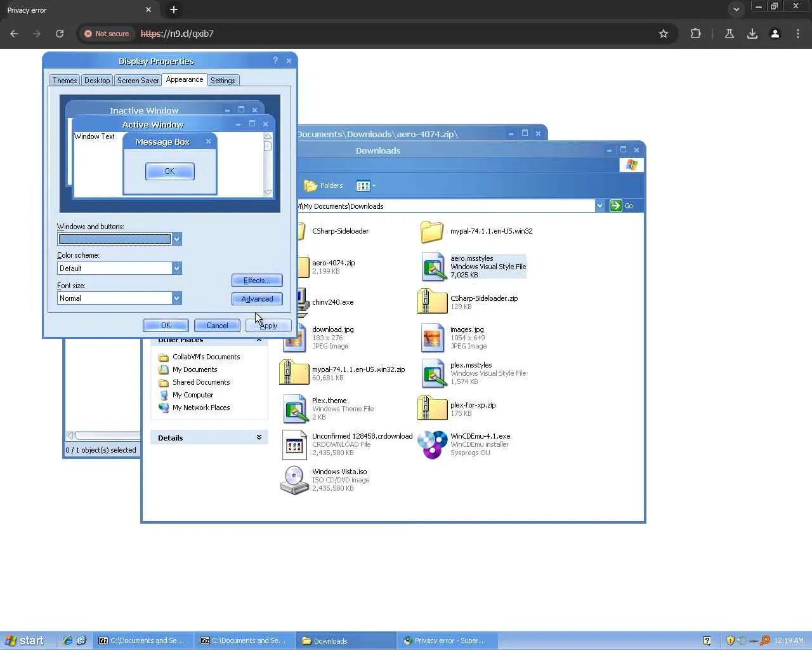
Task: Open the Color scheme dropdown
Action: 177,269
